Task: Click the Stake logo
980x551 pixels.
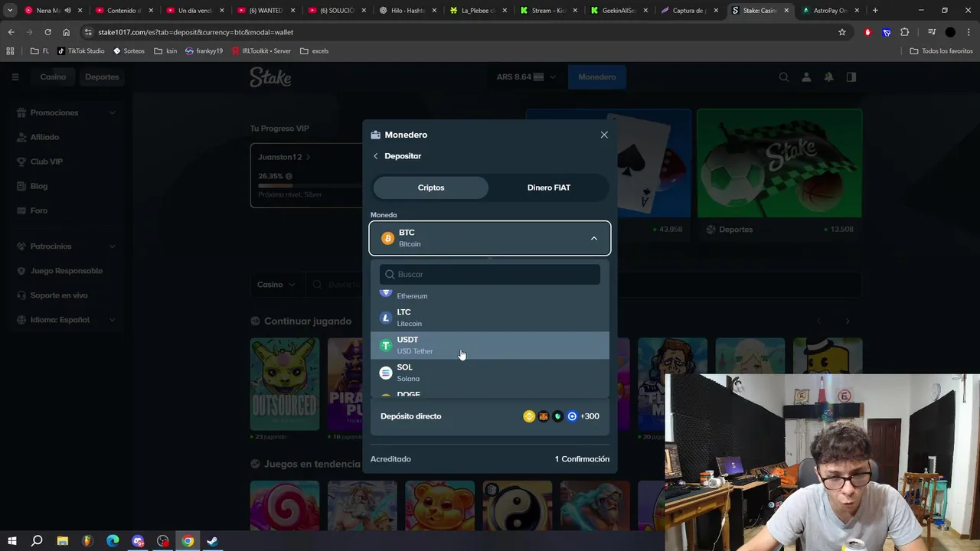Action: pos(270,77)
